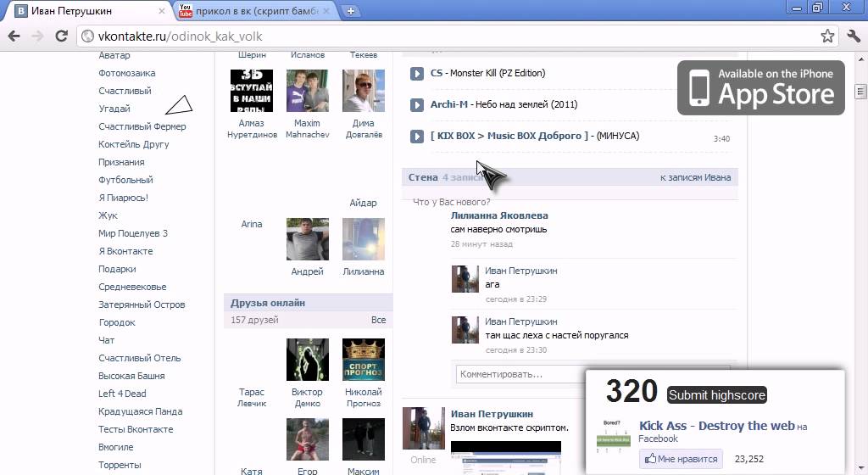Play the CS - Monster Kill track

[x=417, y=73]
